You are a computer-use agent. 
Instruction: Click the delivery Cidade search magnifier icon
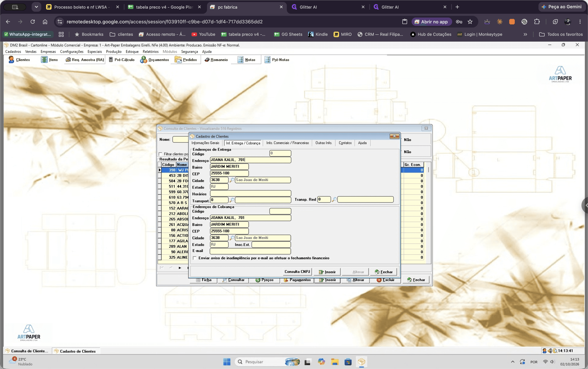(232, 180)
